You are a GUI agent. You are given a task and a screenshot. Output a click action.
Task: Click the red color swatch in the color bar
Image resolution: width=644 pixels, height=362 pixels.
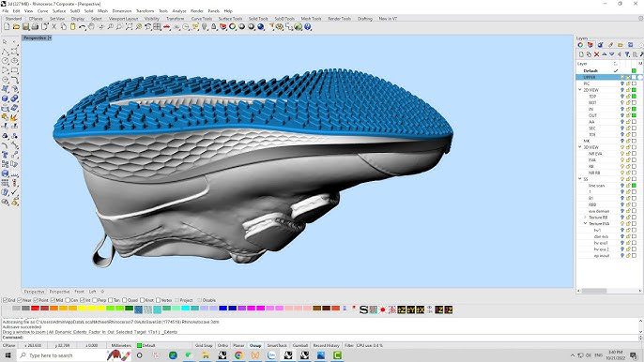click(x=35, y=309)
